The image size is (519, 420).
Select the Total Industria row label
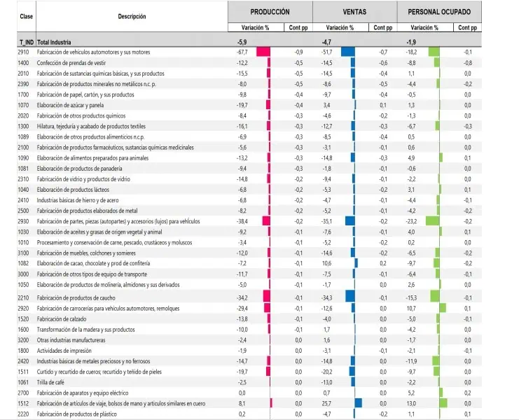click(54, 42)
